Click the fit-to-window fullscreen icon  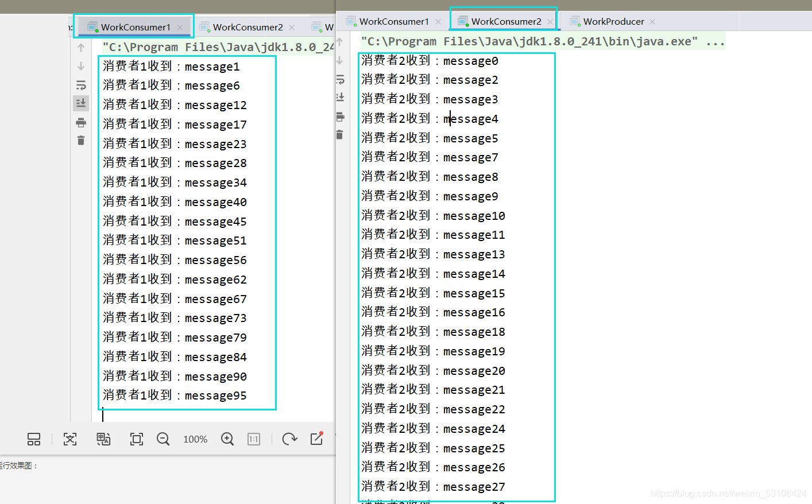[137, 439]
